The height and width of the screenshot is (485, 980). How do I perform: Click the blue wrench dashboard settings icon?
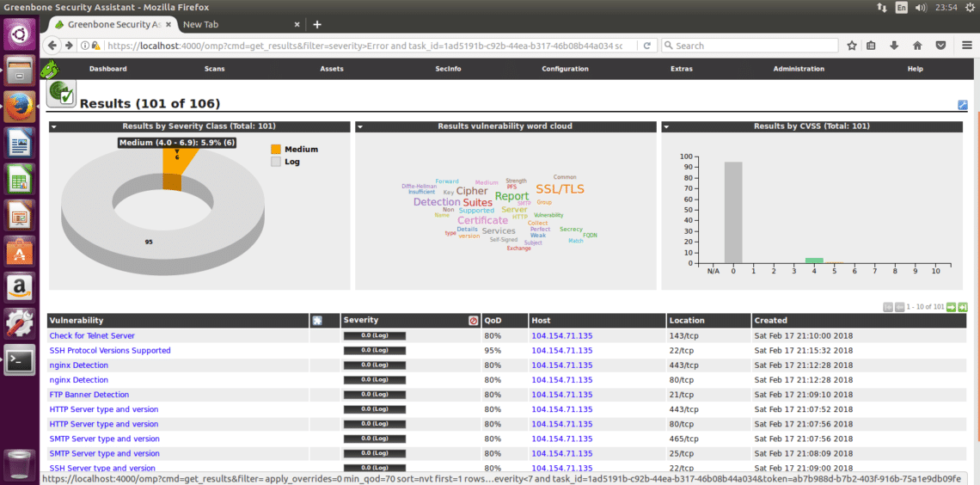tap(963, 105)
